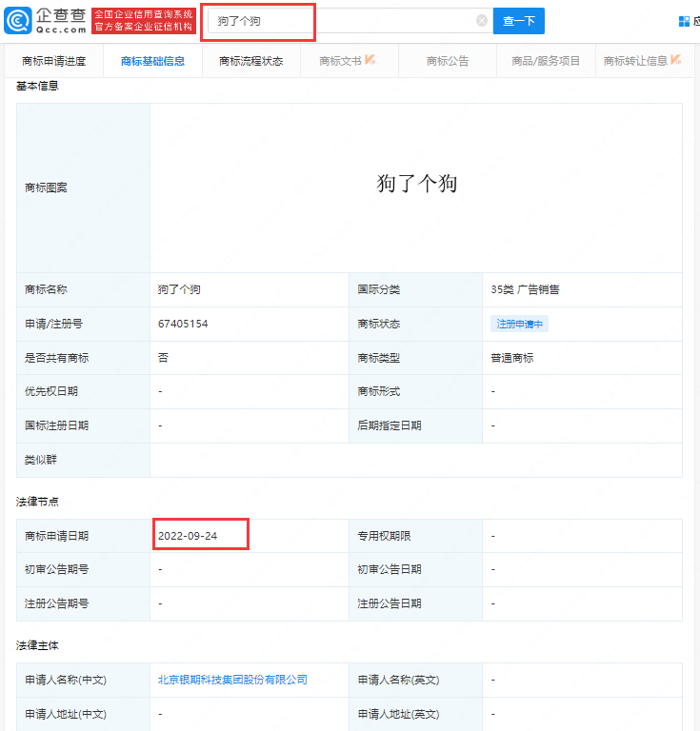Click the 狗了个狗 trademark image
700x731 pixels.
pos(416,184)
